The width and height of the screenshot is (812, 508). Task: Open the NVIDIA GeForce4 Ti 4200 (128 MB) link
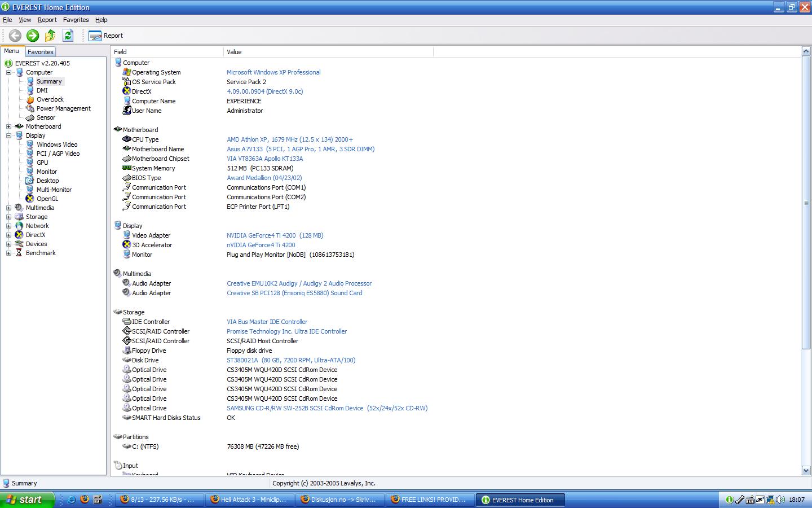275,235
